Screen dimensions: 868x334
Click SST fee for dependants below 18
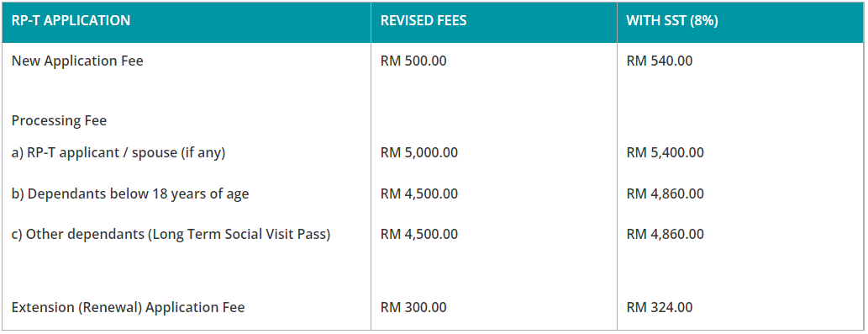tap(665, 194)
